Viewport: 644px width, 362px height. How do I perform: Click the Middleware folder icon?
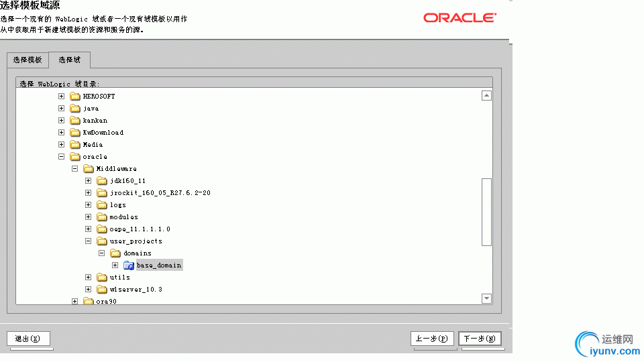click(89, 169)
